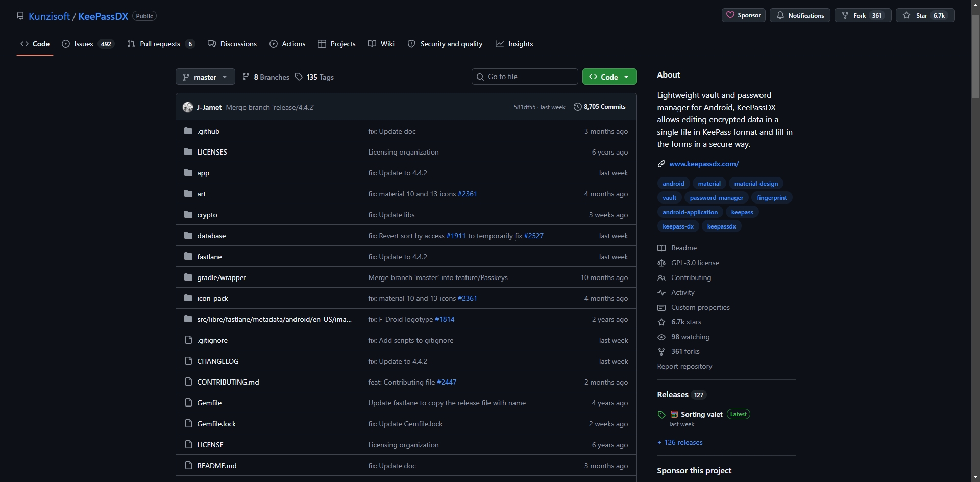This screenshot has width=980, height=482.
Task: Click the heart icon on Sponsor button
Action: (730, 15)
